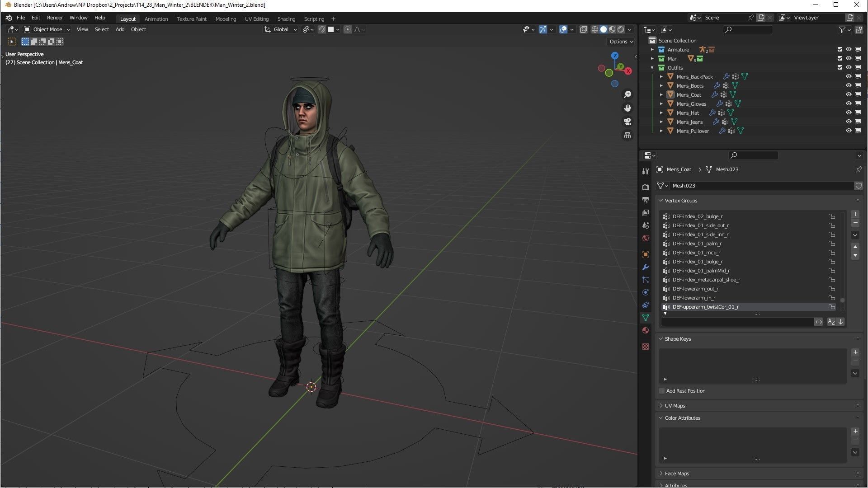Viewport: 868px width, 488px height.
Task: Click the zoom view magnifier icon
Action: point(627,94)
